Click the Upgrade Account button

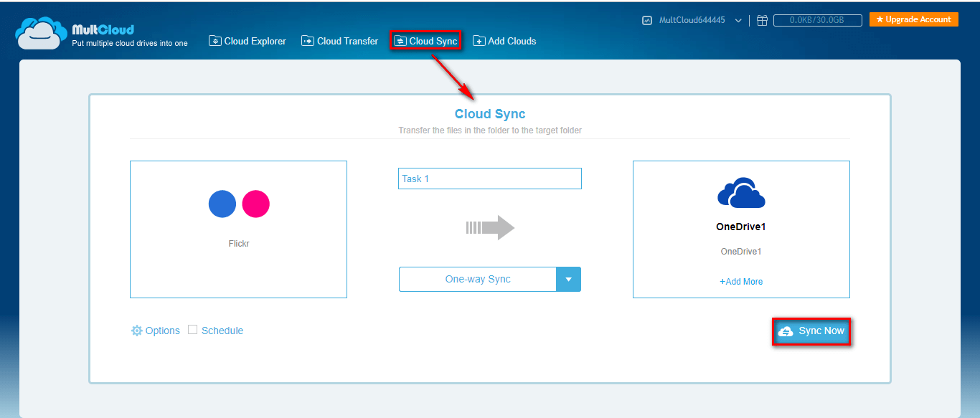[x=914, y=19]
